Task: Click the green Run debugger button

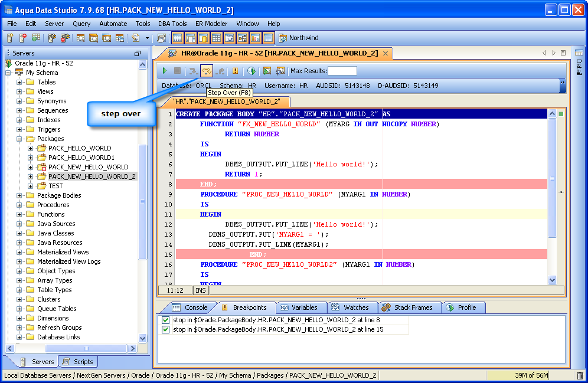Action: tap(165, 71)
